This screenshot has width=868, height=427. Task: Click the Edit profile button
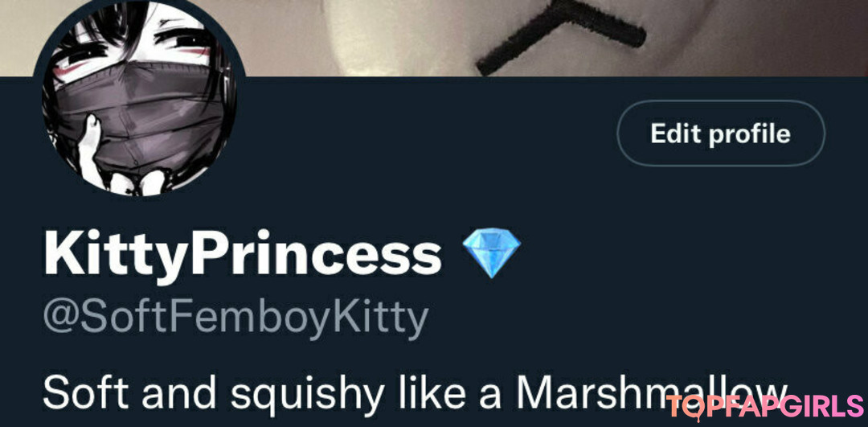point(720,133)
